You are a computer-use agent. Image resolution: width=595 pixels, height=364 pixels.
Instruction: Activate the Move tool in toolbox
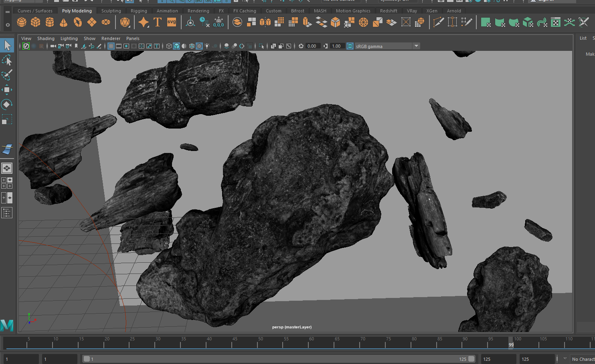coord(7,90)
